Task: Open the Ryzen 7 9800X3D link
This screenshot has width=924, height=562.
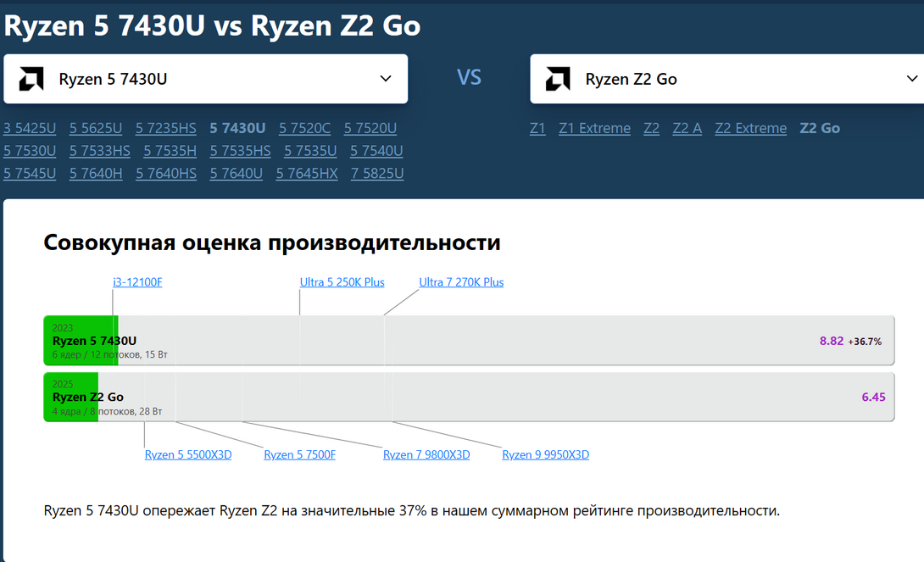Action: [426, 455]
